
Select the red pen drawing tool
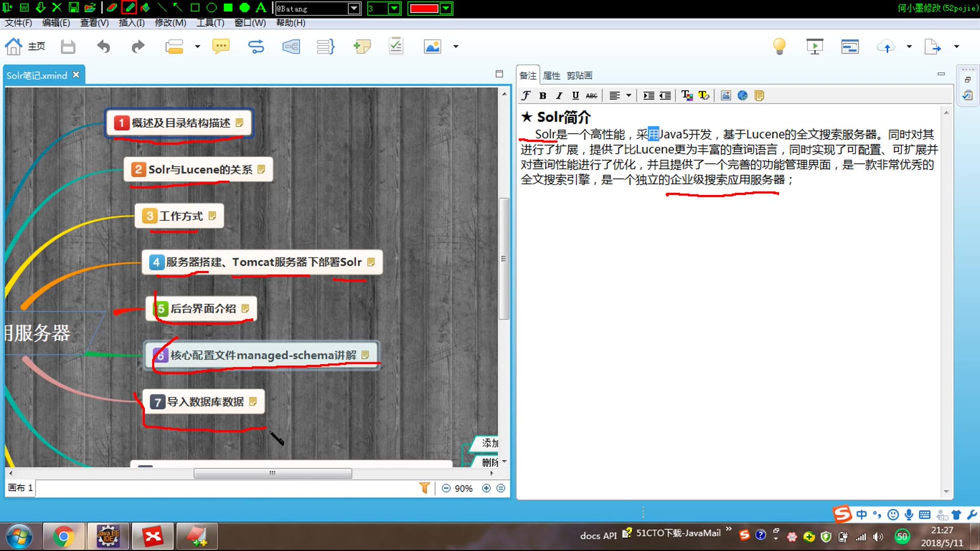[129, 8]
